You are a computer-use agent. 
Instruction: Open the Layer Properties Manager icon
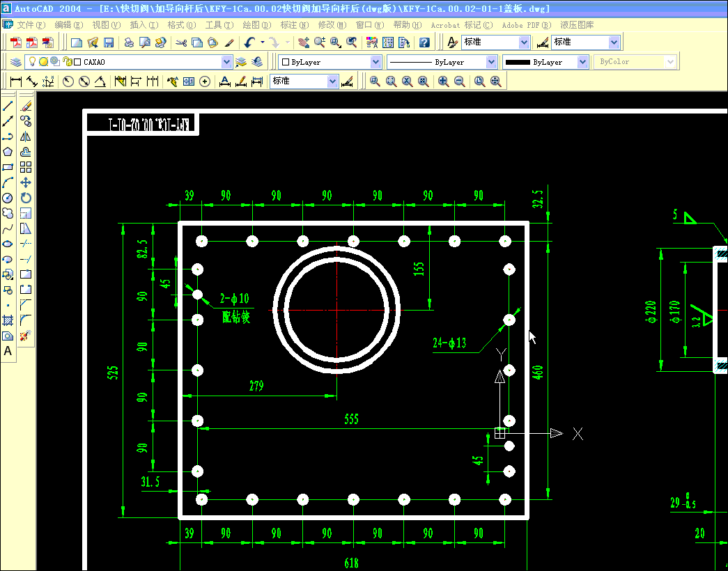[x=16, y=62]
